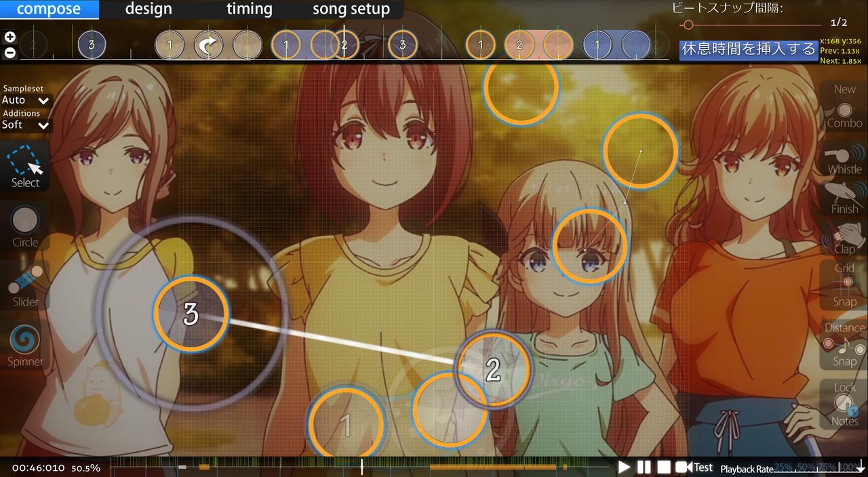The image size is (868, 477).
Task: Switch to the timing tab
Action: 249,9
